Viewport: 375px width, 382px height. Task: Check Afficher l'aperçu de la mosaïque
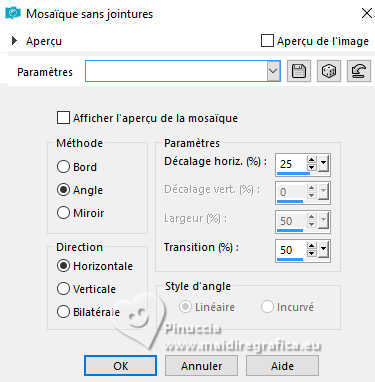pos(63,118)
